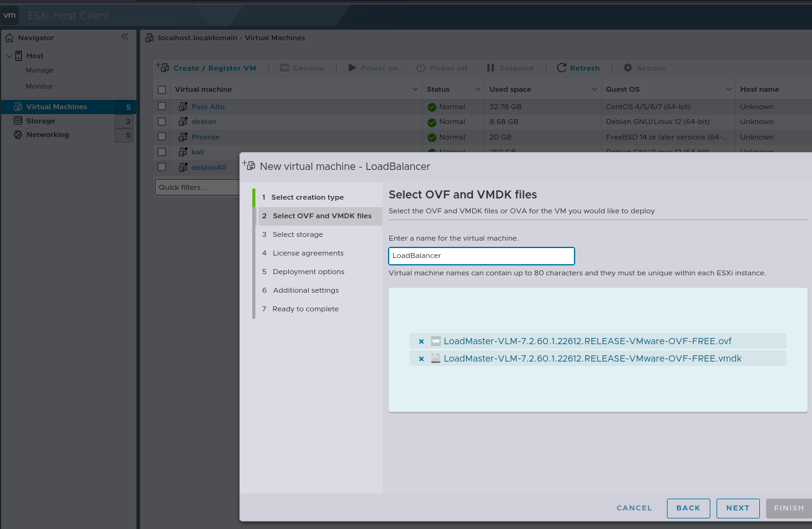Toggle the select-all VMs checkbox
812x529 pixels.
pyautogui.click(x=162, y=90)
